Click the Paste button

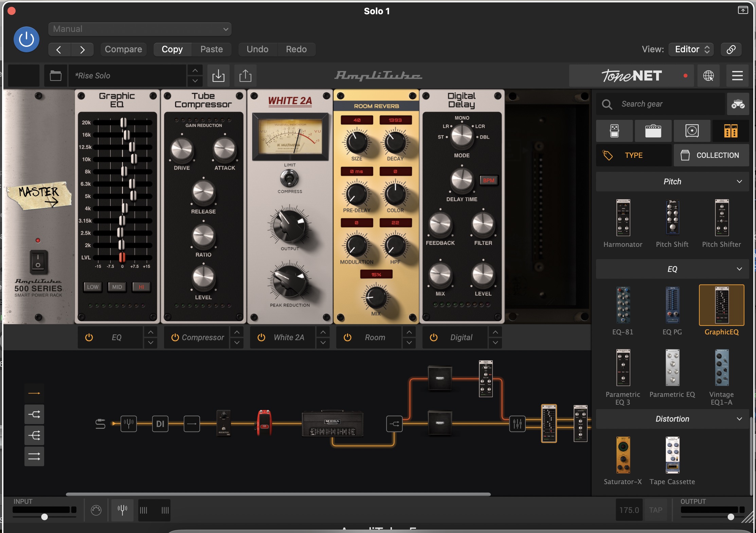click(212, 50)
